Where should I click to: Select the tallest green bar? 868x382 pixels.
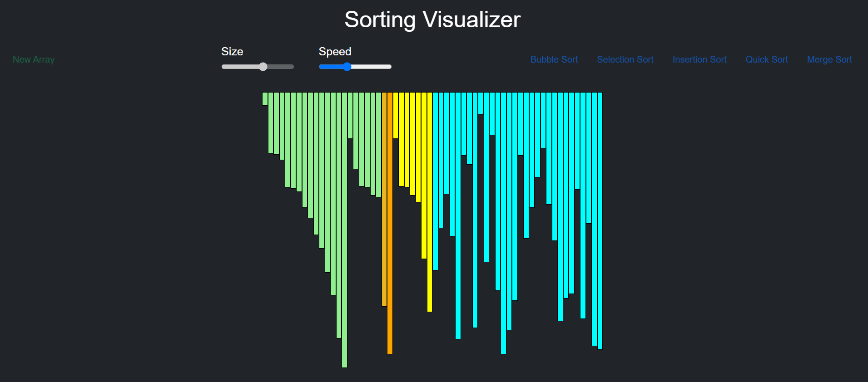[x=344, y=230]
